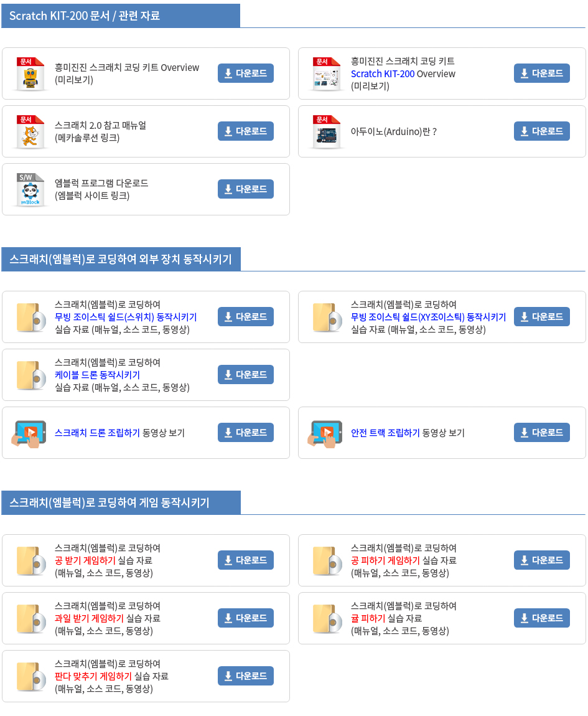Screen dimensions: 588x716
Task: Click the 게임 동작시키기 section heading
Action: (x=109, y=502)
